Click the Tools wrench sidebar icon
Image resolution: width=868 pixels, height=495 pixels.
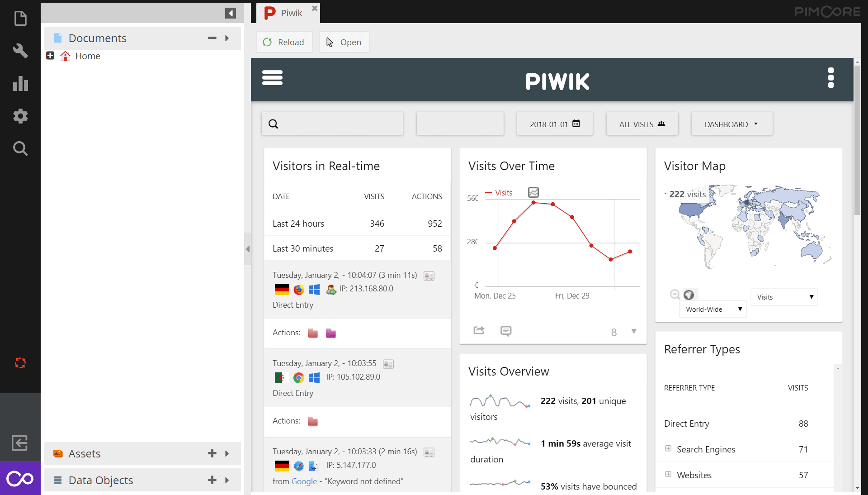20,51
